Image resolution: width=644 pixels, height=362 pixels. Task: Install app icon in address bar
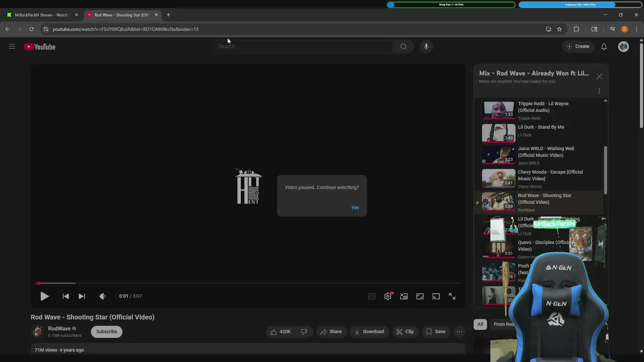click(x=548, y=29)
